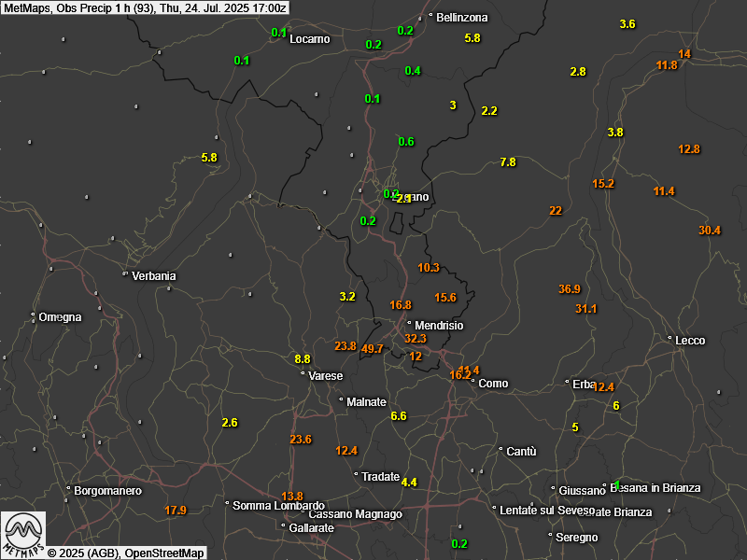The width and height of the screenshot is (747, 560).
Task: Select the 4.4 value beside Tradate
Action: tap(409, 483)
